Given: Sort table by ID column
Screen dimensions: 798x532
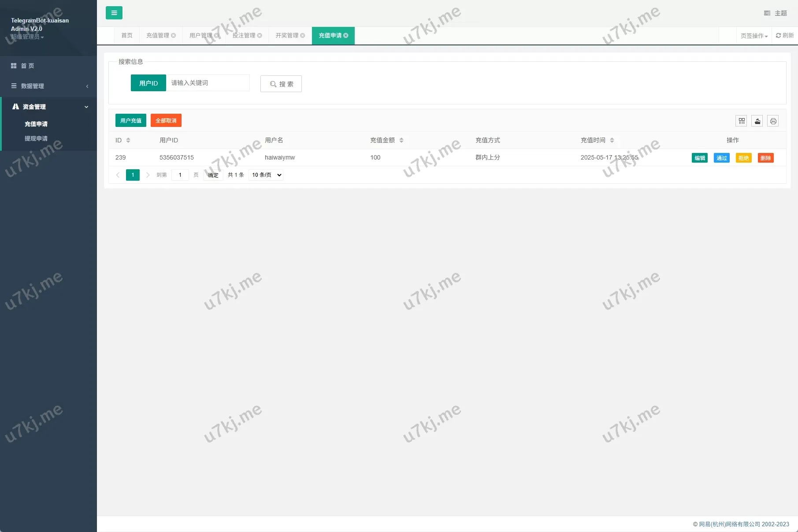Looking at the screenshot, I should point(128,140).
